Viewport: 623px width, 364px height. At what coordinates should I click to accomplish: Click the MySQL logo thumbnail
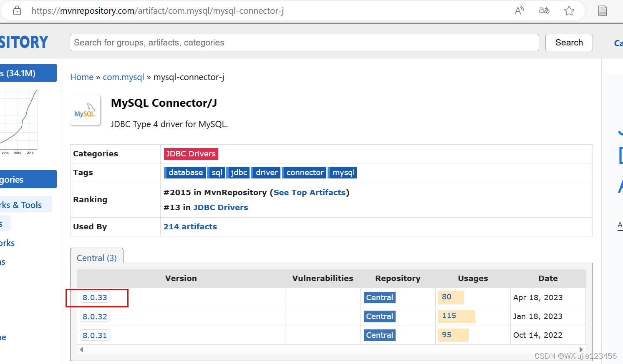tap(86, 110)
